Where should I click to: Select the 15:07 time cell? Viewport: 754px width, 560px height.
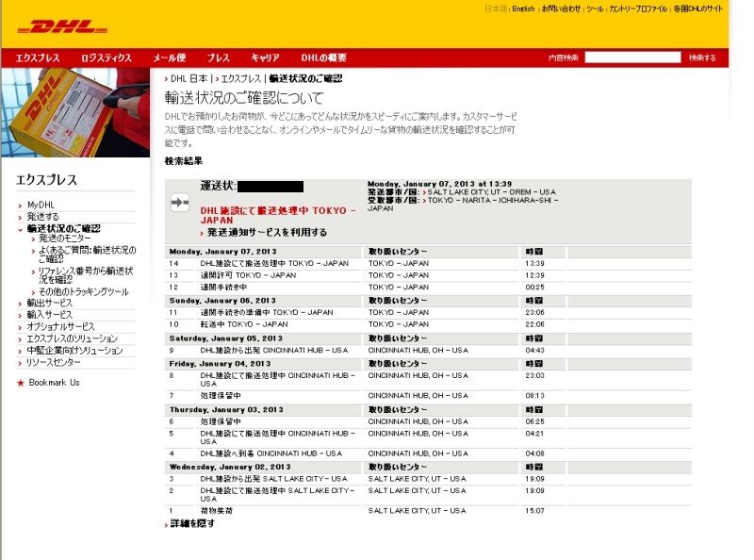pos(534,511)
